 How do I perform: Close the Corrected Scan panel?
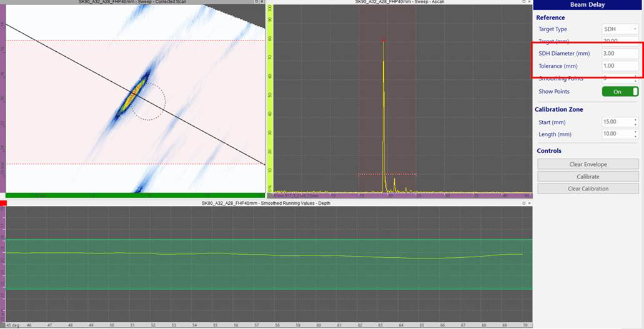point(263,2)
